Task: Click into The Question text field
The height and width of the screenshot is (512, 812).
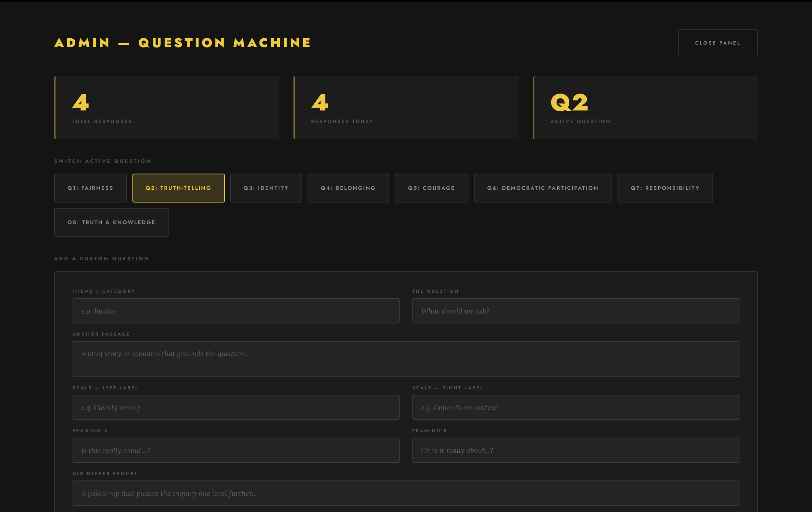Action: [575, 311]
